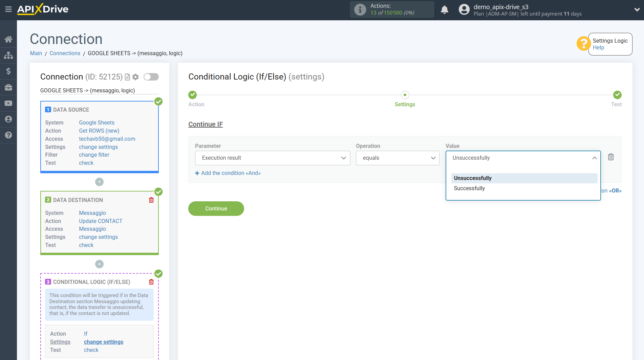644x360 pixels.
Task: Open Update CONTACT action link
Action: click(x=101, y=221)
